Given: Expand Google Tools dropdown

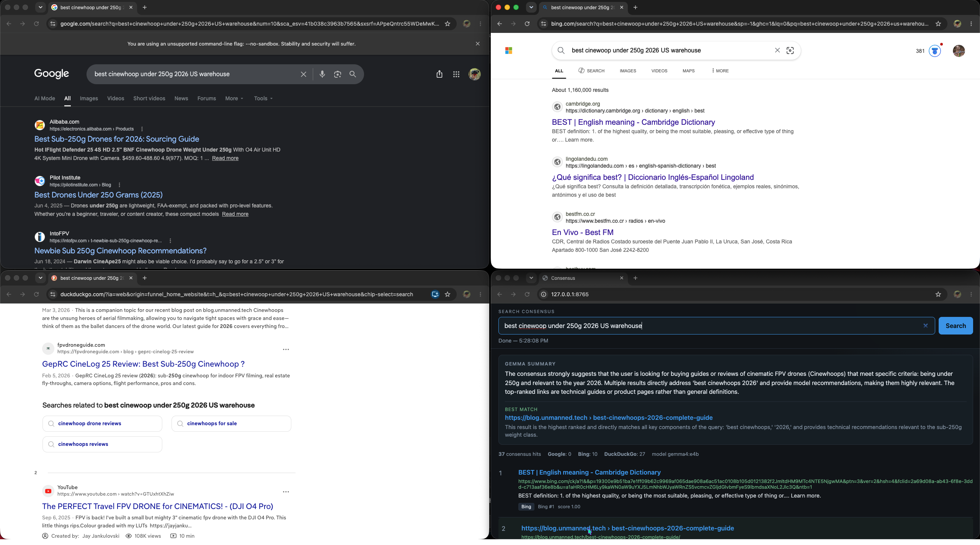Looking at the screenshot, I should (263, 98).
